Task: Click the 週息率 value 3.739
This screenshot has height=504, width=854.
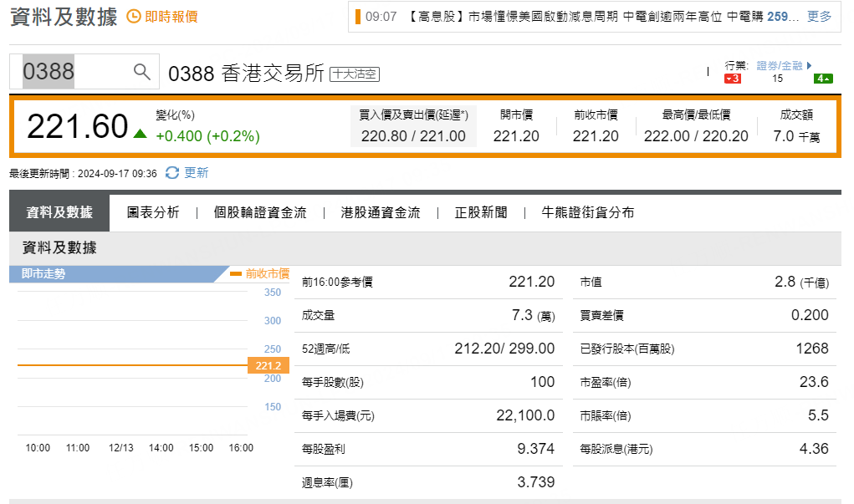Action: (536, 481)
